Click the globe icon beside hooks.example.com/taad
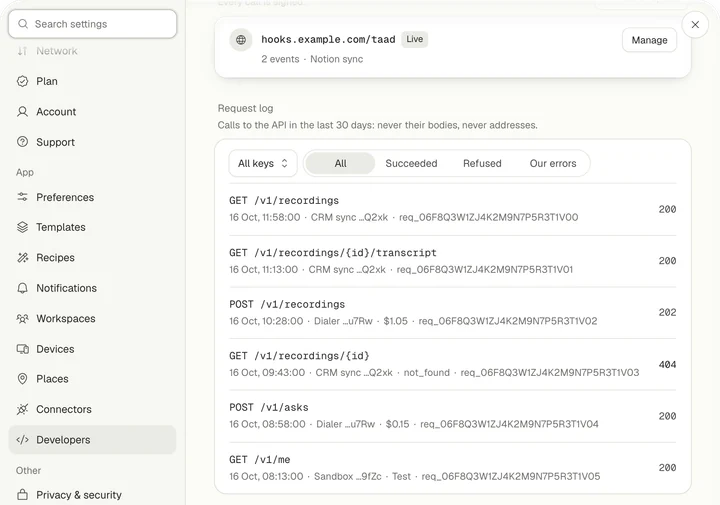This screenshot has height=505, width=720. click(241, 40)
